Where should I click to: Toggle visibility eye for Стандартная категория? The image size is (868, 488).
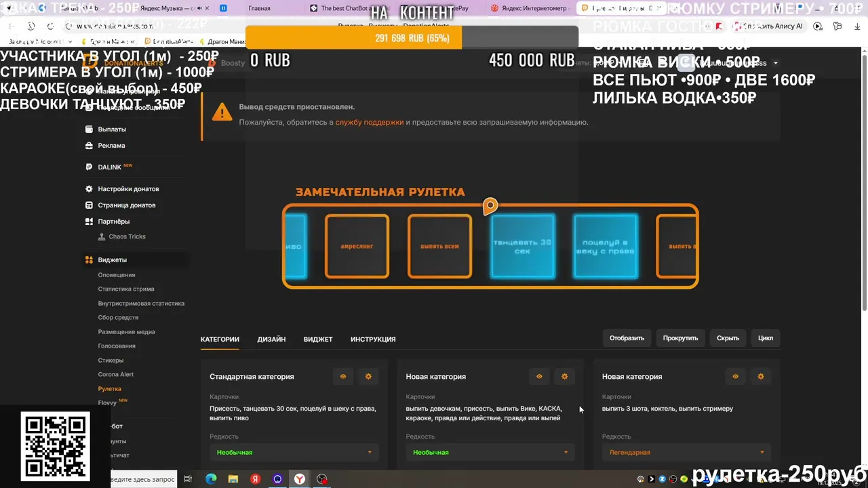[343, 376]
